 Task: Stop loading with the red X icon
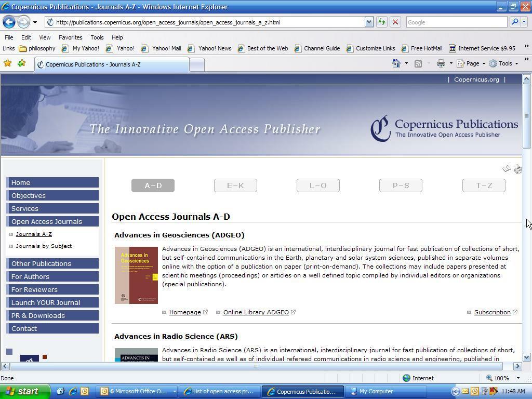[x=395, y=22]
